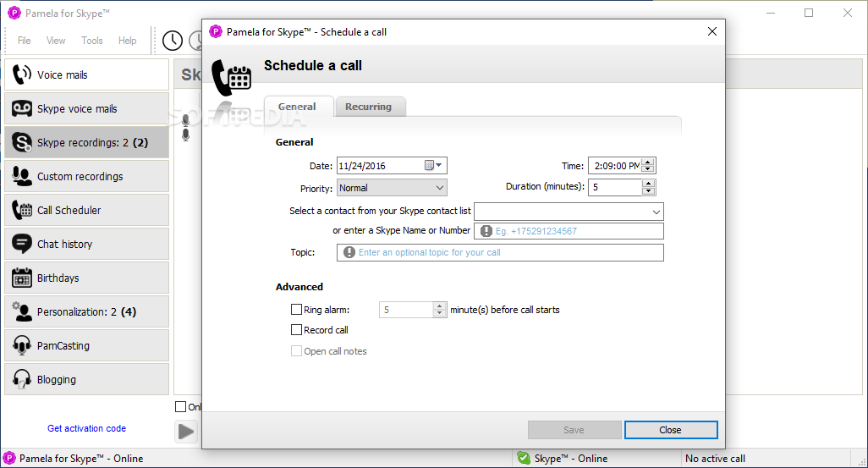868x468 pixels.
Task: Open the Date calendar picker icon
Action: pyautogui.click(x=429, y=165)
